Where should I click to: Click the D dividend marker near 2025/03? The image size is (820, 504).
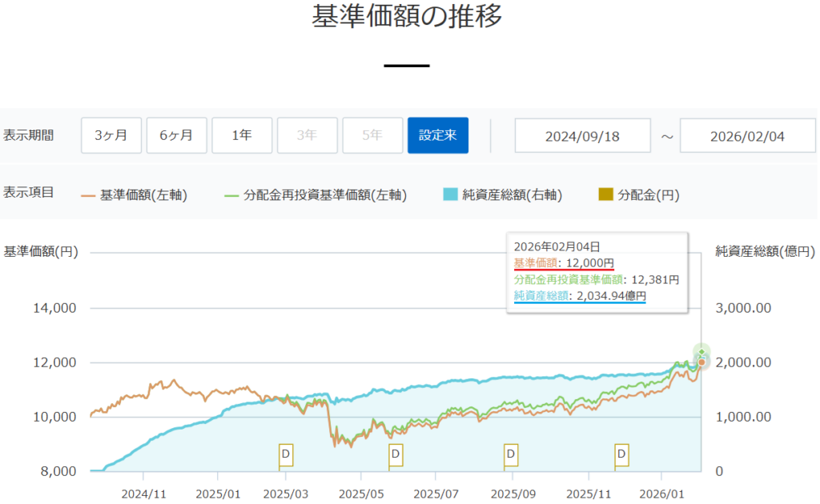[286, 454]
